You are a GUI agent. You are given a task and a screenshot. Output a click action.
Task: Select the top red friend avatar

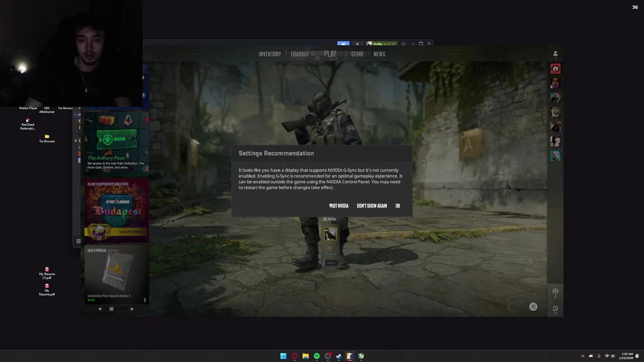[555, 69]
